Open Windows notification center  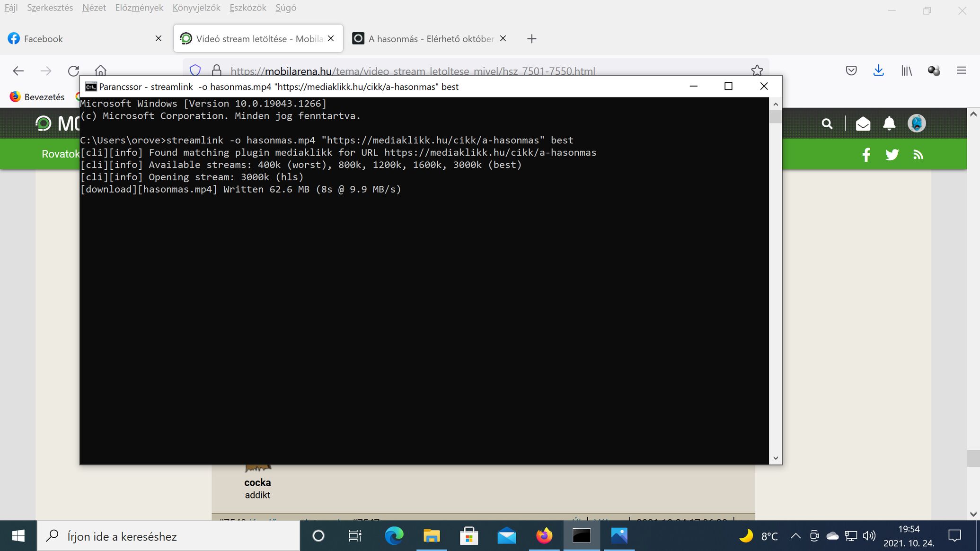(x=955, y=536)
